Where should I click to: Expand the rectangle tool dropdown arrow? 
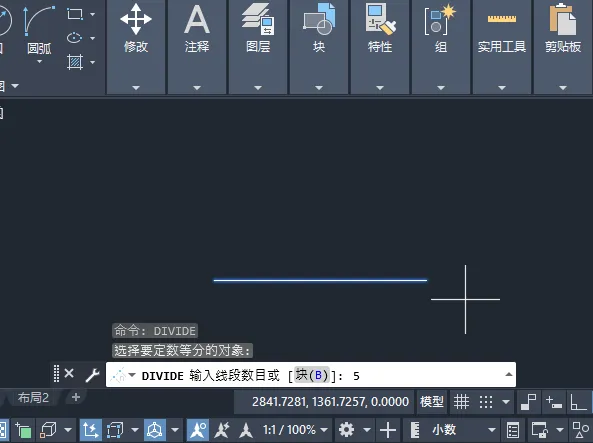pyautogui.click(x=93, y=14)
